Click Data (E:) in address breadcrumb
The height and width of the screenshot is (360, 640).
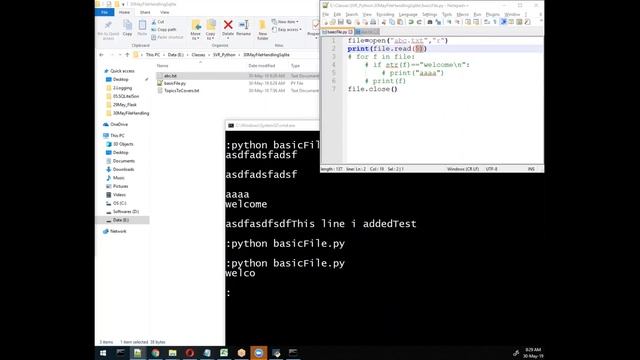[x=176, y=55]
